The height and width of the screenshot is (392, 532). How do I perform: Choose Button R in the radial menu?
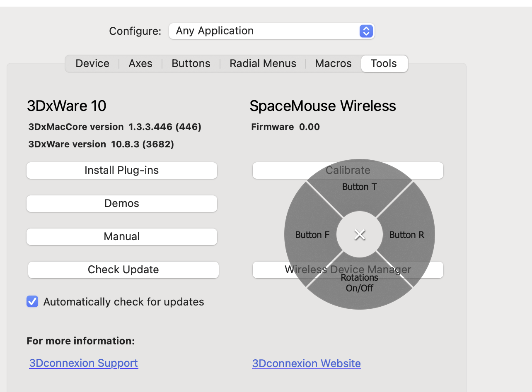click(407, 235)
